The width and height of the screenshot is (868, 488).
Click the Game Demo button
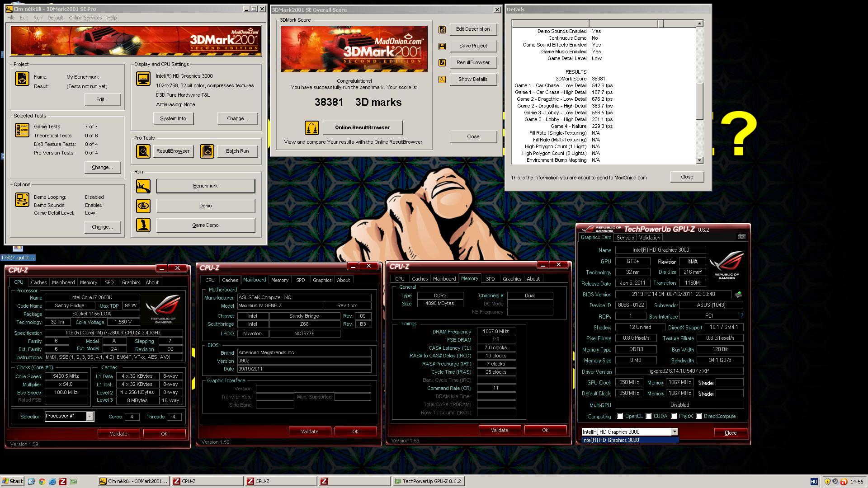click(206, 225)
